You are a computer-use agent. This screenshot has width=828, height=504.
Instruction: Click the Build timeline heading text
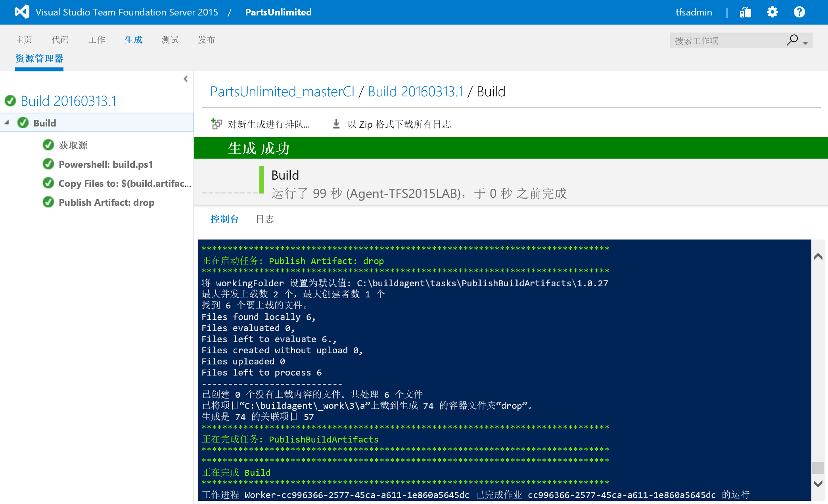click(x=285, y=175)
